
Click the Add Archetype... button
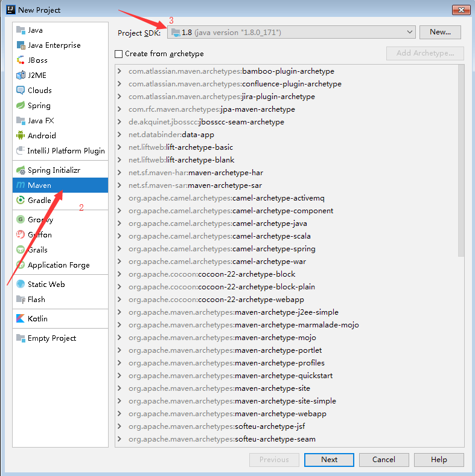point(425,53)
